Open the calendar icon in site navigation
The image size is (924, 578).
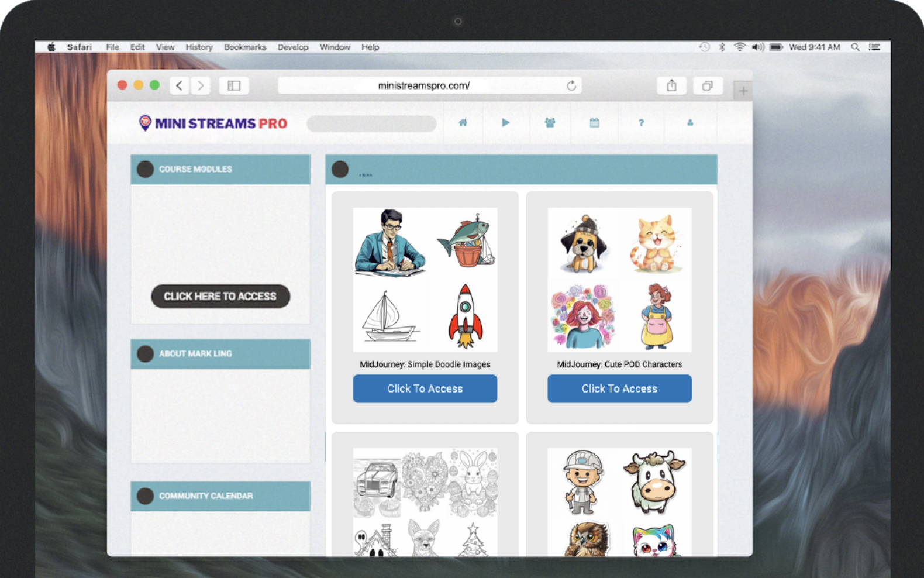[594, 123]
